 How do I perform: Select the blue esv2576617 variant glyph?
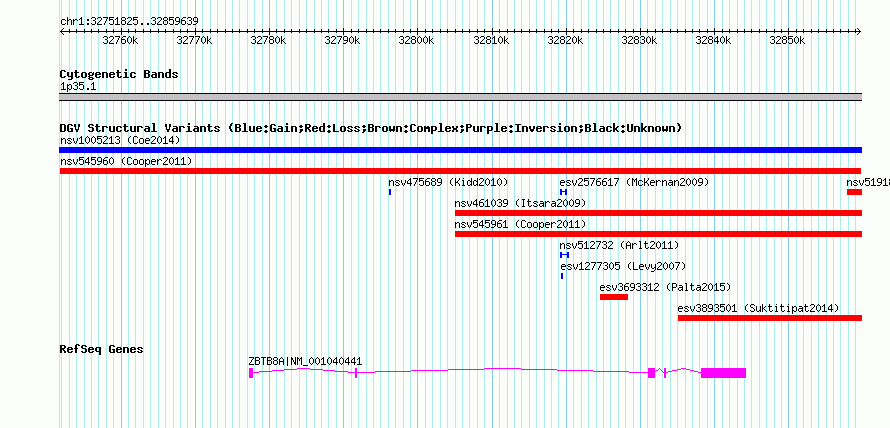[563, 192]
